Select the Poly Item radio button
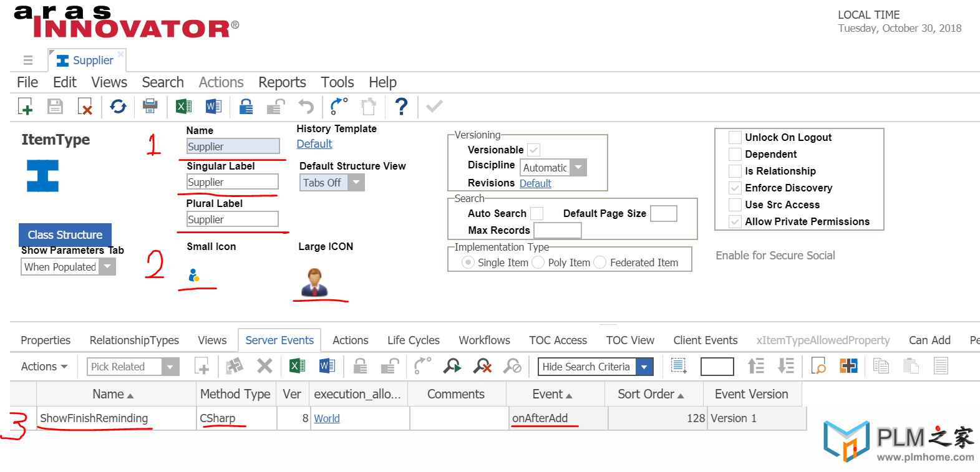Image resolution: width=980 pixels, height=472 pixels. tap(538, 262)
